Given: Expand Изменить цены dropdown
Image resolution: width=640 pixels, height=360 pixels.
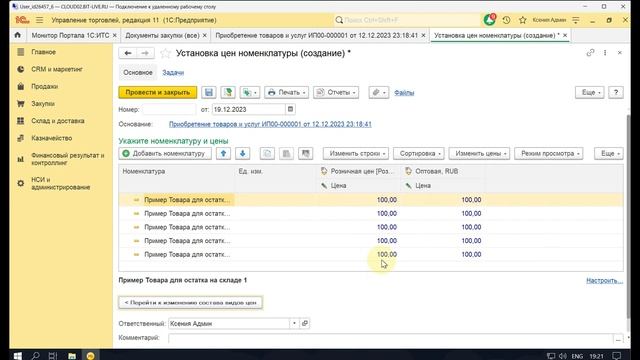Looking at the screenshot, I should (x=479, y=153).
